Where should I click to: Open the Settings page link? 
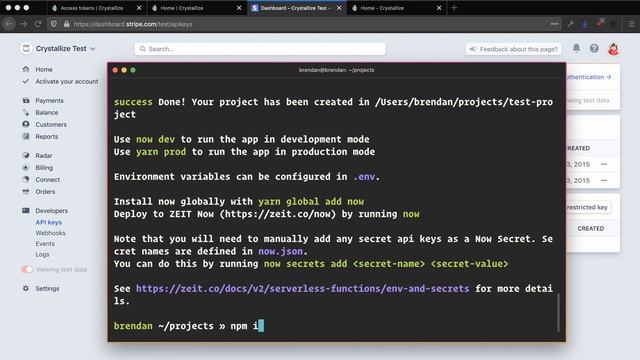click(x=47, y=288)
